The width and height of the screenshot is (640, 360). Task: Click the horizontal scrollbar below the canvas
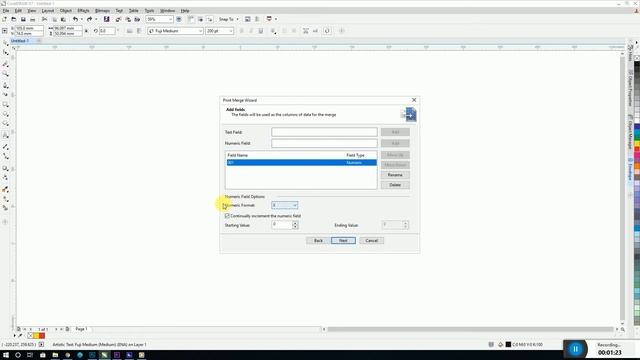pyautogui.click(x=471, y=329)
